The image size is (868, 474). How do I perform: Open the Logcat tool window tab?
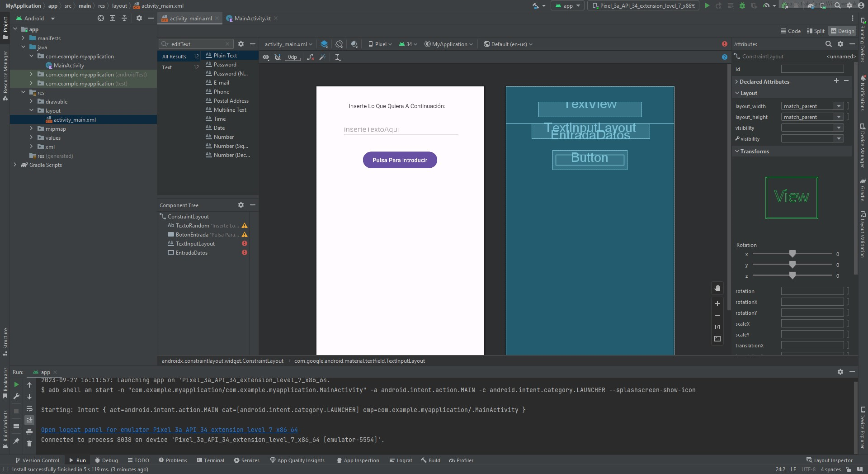click(x=401, y=460)
